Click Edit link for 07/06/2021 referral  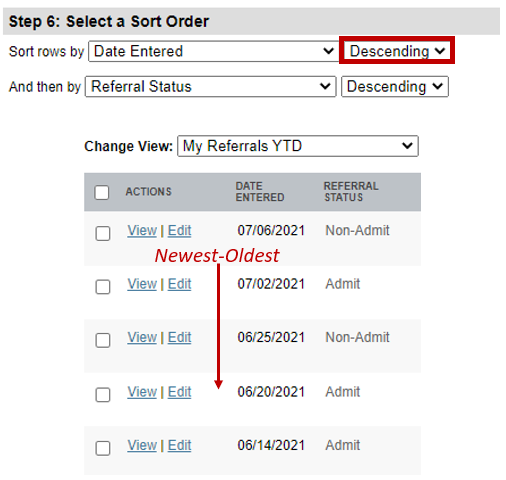(179, 231)
